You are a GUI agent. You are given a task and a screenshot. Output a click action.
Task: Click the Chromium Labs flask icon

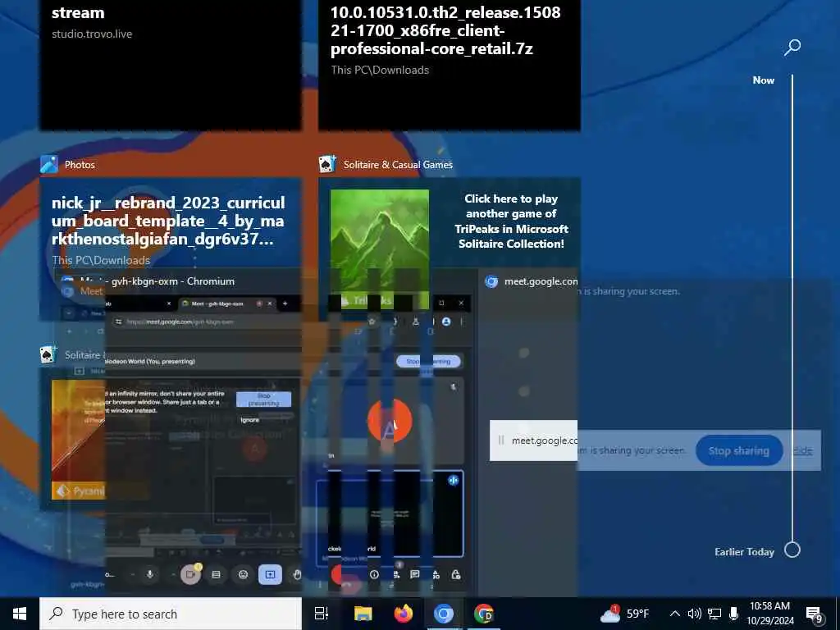[x=415, y=322]
